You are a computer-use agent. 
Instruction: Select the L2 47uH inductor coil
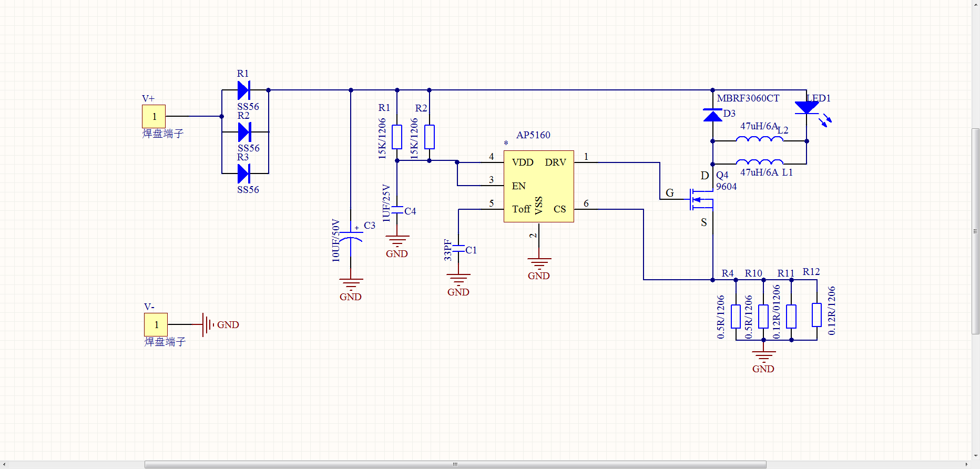[x=759, y=139]
